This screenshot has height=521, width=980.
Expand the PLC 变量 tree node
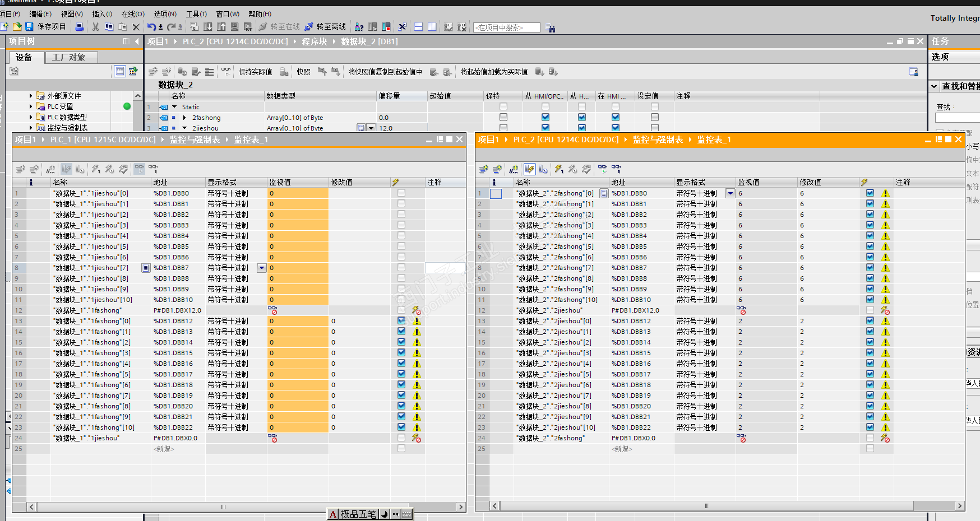31,106
